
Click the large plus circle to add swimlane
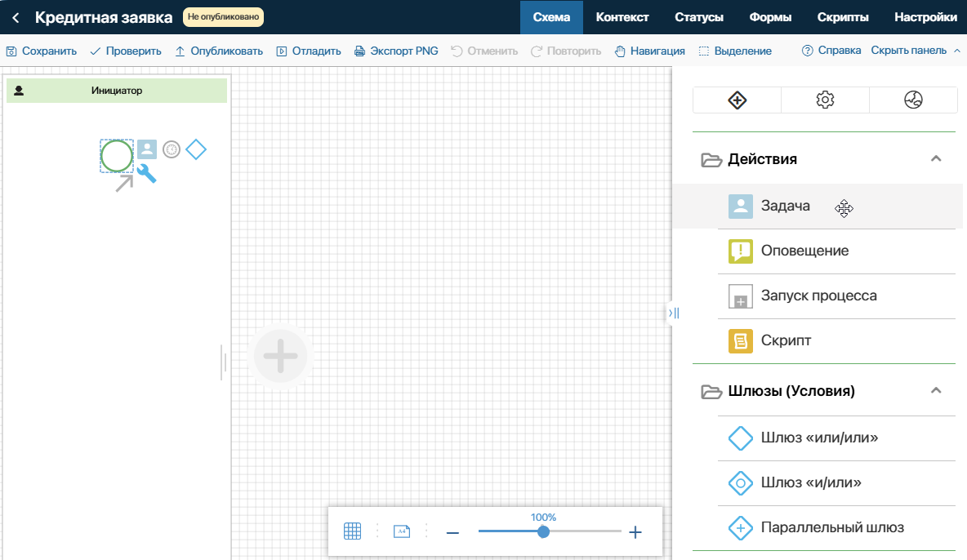pos(281,356)
